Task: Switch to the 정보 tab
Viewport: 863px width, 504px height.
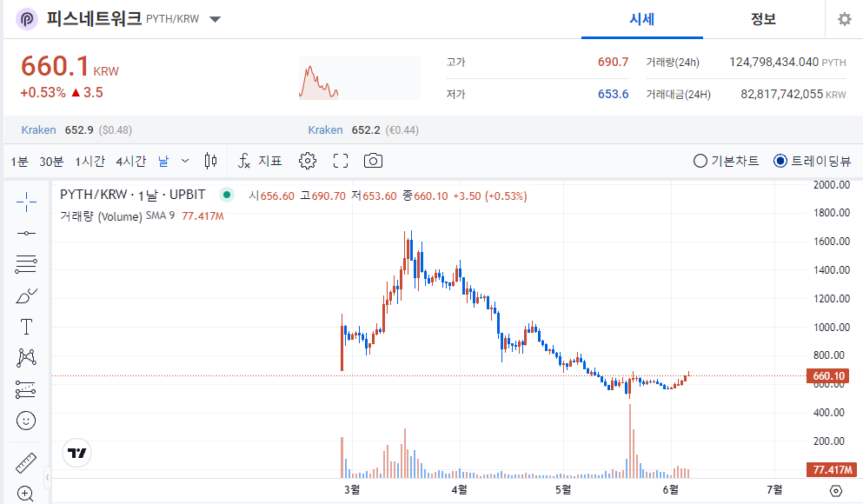Action: [x=763, y=19]
